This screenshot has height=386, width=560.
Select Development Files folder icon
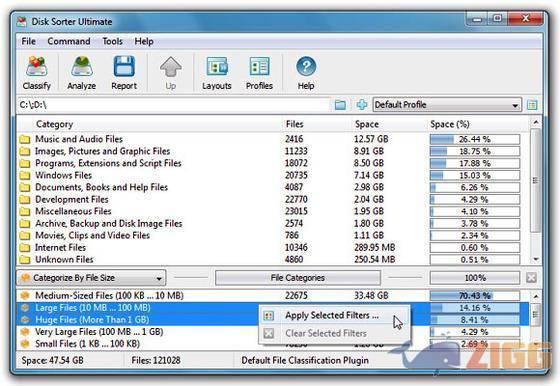[25, 200]
